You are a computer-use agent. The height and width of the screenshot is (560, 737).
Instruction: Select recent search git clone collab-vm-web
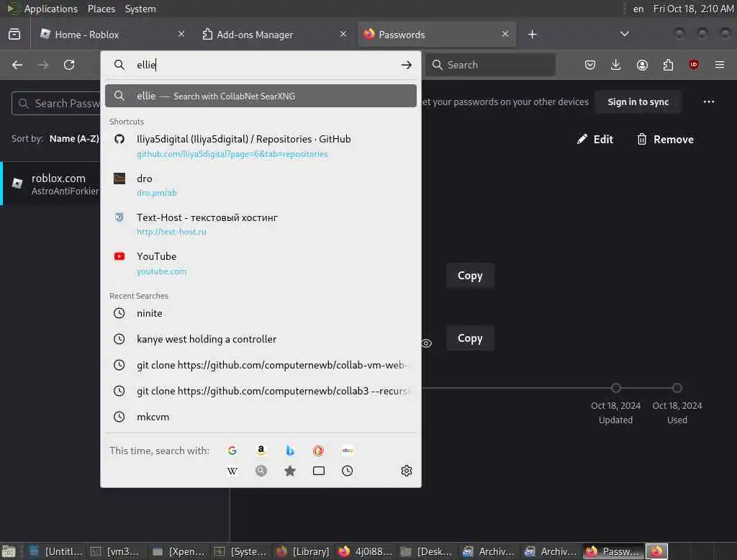[x=261, y=365]
